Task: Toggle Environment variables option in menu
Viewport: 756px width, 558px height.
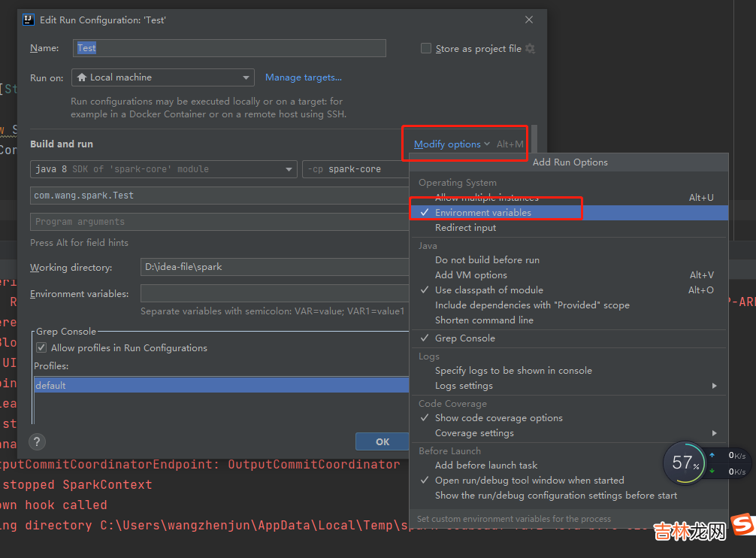Action: click(x=482, y=213)
